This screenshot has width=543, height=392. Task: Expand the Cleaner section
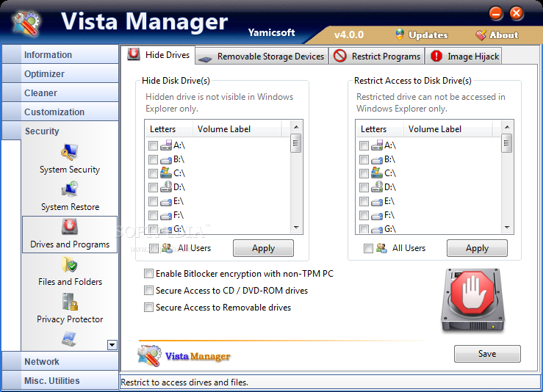point(60,92)
